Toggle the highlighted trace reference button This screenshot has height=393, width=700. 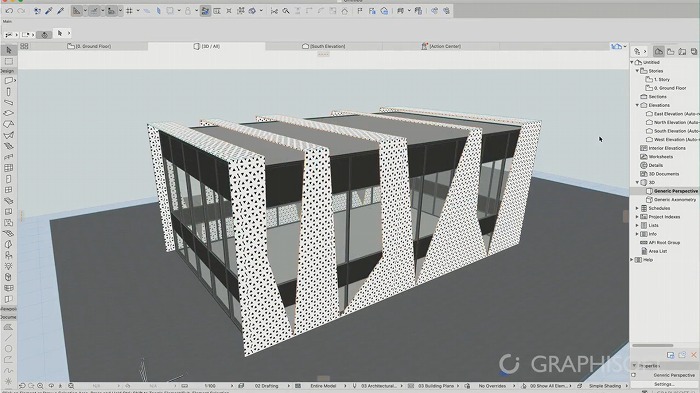[x=205, y=10]
